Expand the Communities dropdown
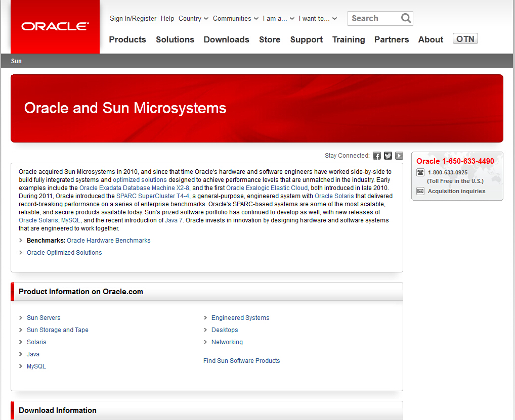The height and width of the screenshot is (420, 515). tap(236, 18)
